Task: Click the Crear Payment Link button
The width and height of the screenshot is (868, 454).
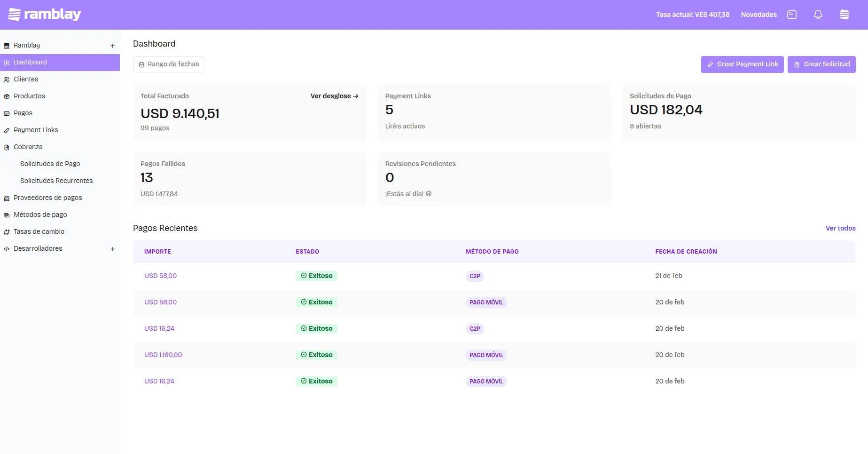Action: tap(742, 64)
